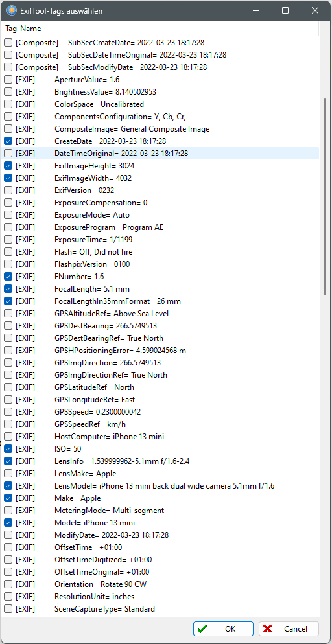Uncheck the FNumber checkbox
The image size is (332, 644).
tap(8, 277)
